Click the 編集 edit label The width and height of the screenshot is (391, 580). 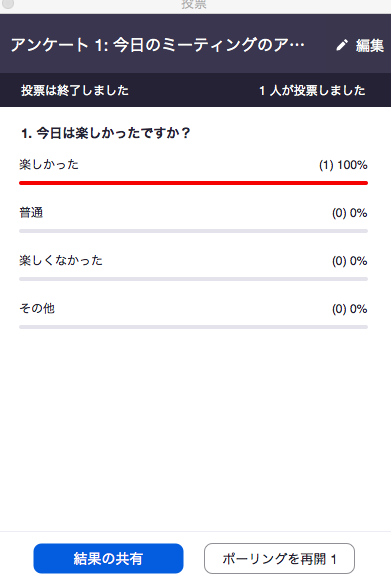coord(370,45)
